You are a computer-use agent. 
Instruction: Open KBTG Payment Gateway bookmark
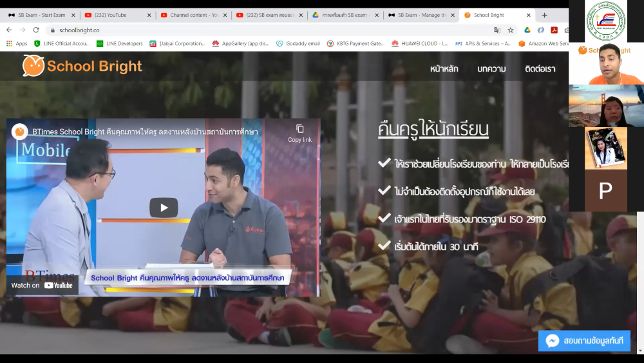pyautogui.click(x=355, y=44)
